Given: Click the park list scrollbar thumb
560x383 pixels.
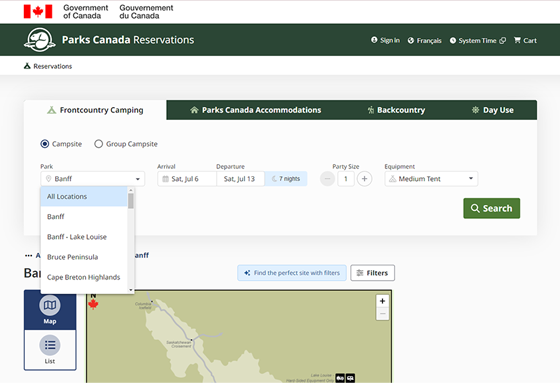Looking at the screenshot, I should [131, 201].
